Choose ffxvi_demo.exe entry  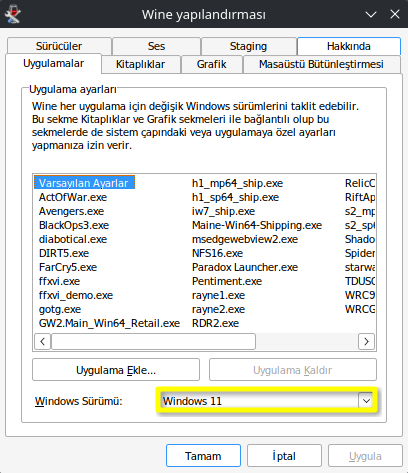pyautogui.click(x=76, y=295)
